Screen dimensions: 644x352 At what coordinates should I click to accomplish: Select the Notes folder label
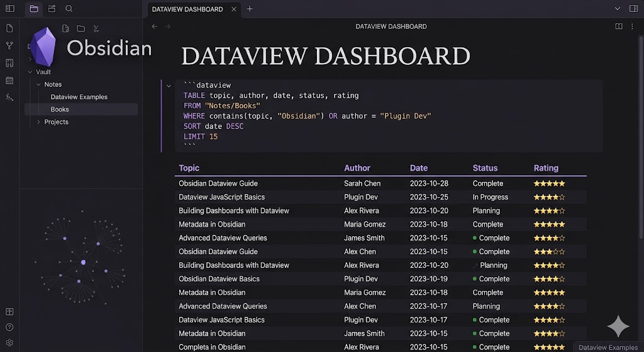(53, 84)
